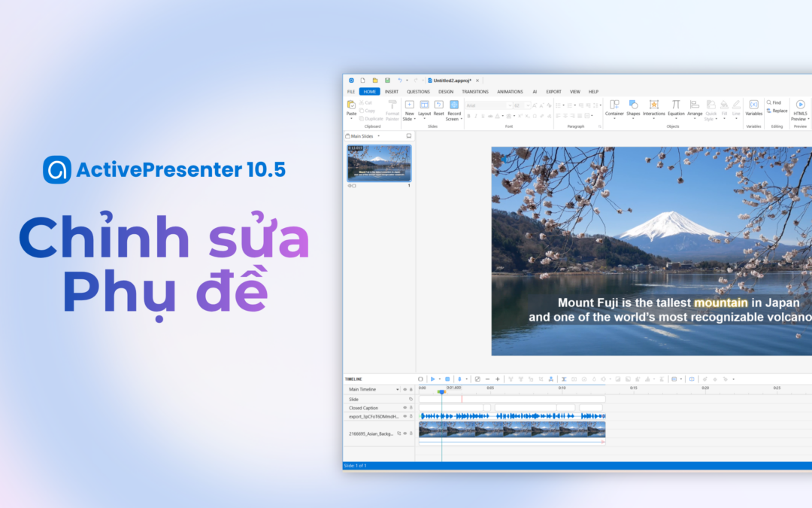Click the Find icon in Editing group
Viewport: 812px width, 508px height.
[770, 102]
